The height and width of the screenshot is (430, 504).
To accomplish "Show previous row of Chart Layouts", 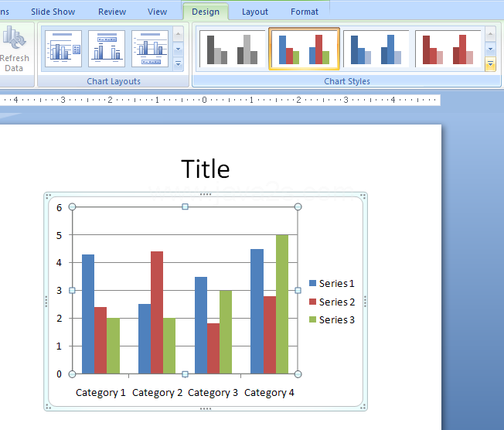I will point(178,34).
